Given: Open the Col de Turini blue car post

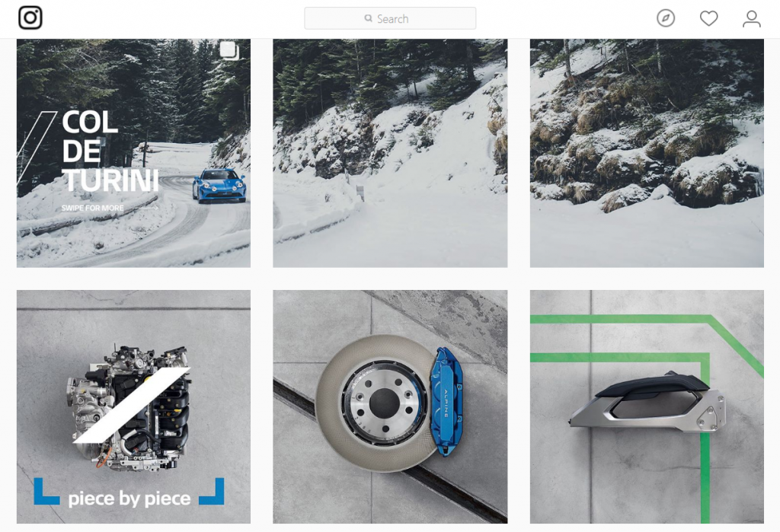Looking at the screenshot, I should 133,153.
